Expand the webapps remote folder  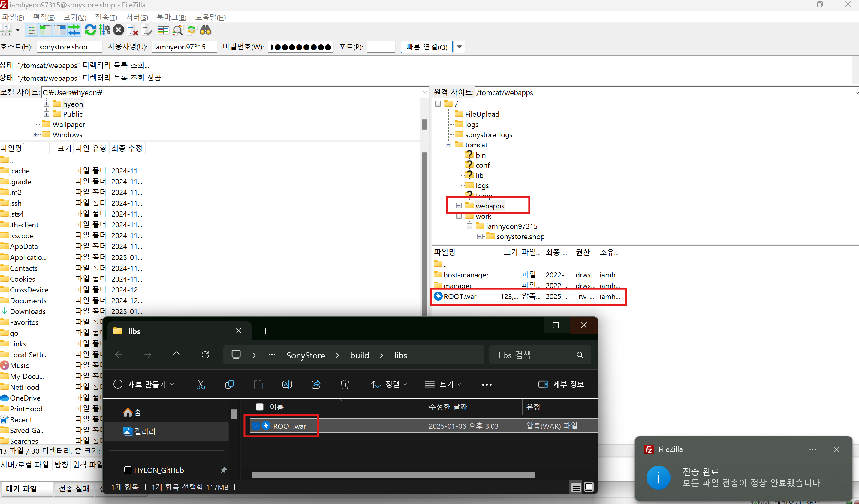pos(459,206)
